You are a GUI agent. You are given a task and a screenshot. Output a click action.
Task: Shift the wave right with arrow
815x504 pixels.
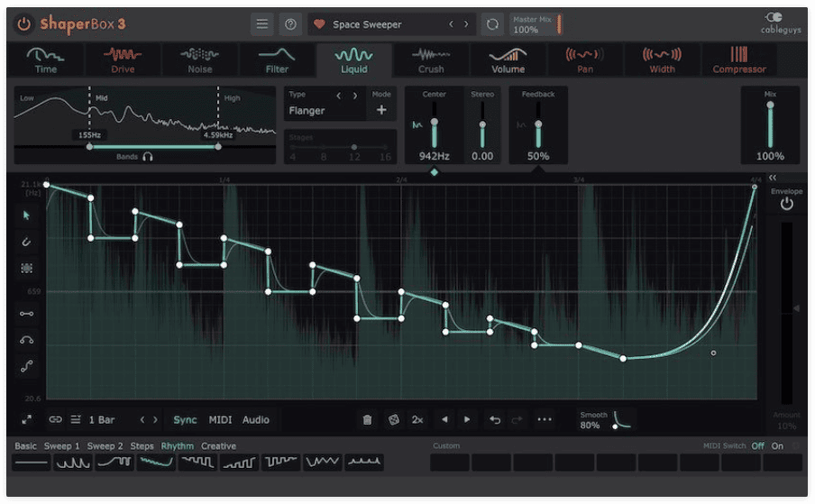pyautogui.click(x=467, y=419)
